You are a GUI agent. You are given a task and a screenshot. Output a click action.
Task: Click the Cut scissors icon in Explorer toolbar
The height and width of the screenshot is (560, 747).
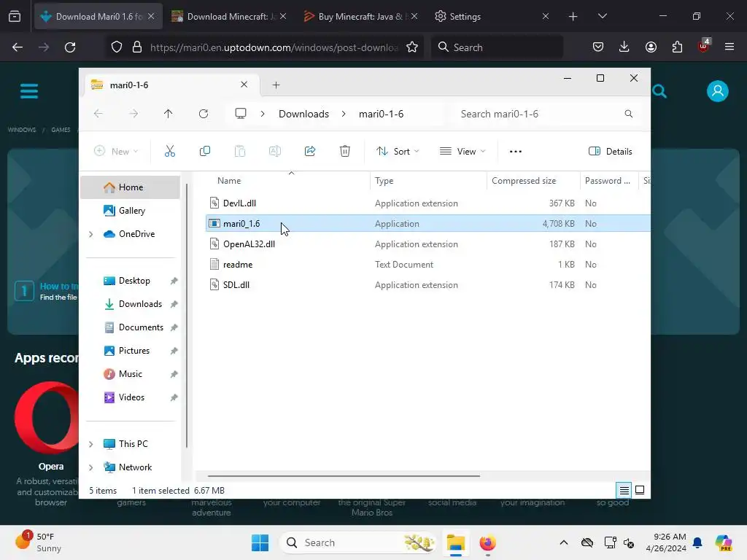[169, 152]
